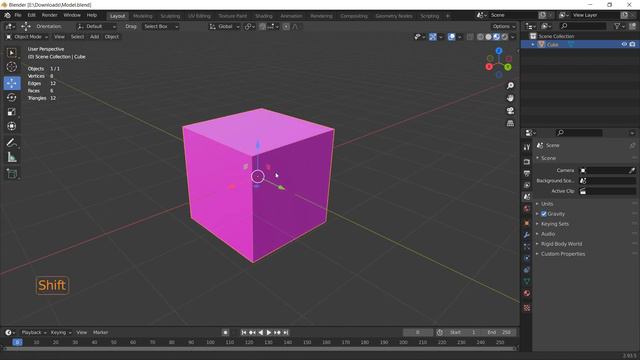Toggle viewport overlays button
The width and height of the screenshot is (640, 360).
[x=451, y=37]
